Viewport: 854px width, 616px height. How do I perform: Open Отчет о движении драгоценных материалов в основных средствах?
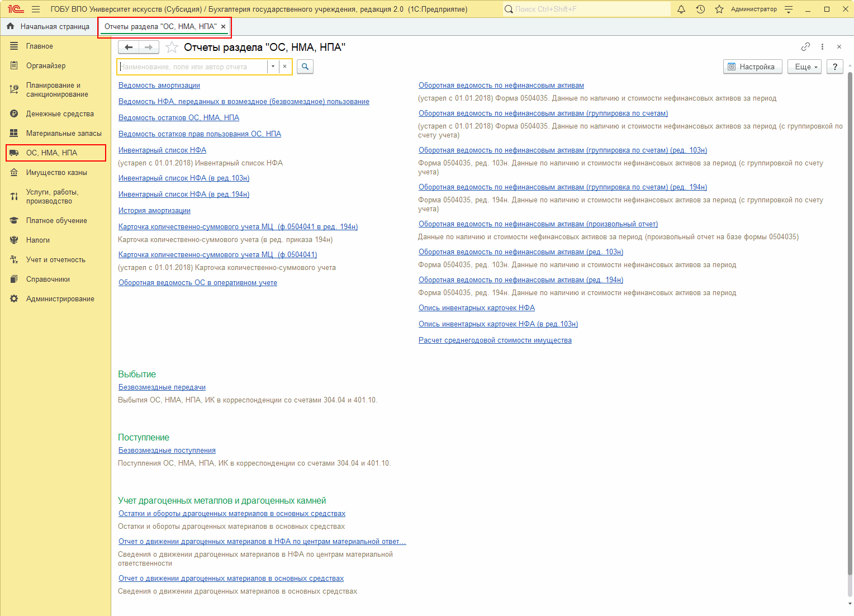tap(231, 578)
